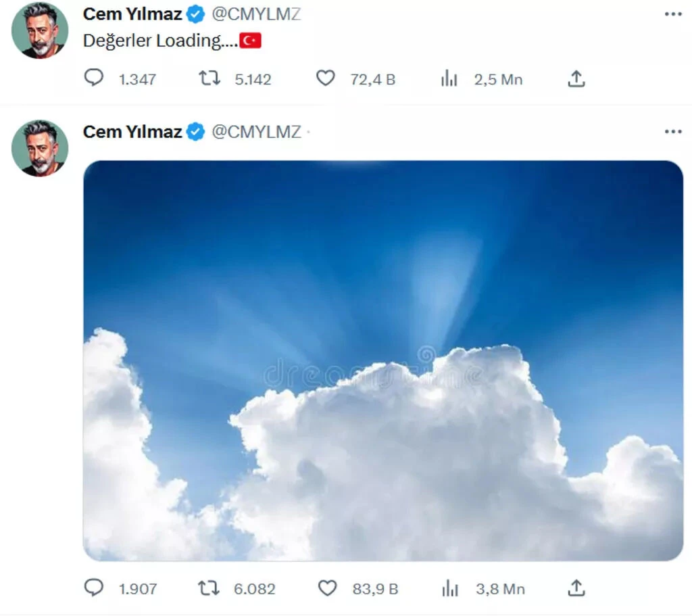Screen dimensions: 692x616
Task: Click verified badge on the first tweet
Action: pyautogui.click(x=196, y=14)
